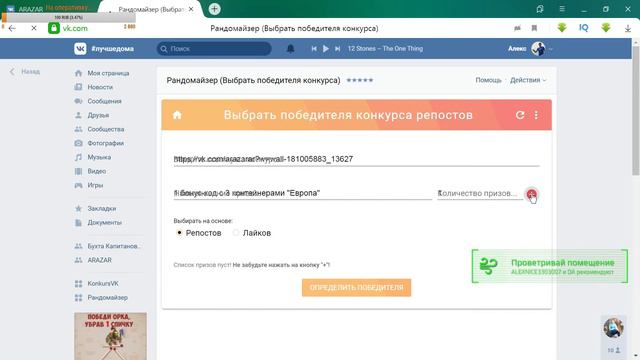Image resolution: width=640 pixels, height=360 pixels.
Task: Open three-dots menu in orange banner
Action: tap(536, 115)
